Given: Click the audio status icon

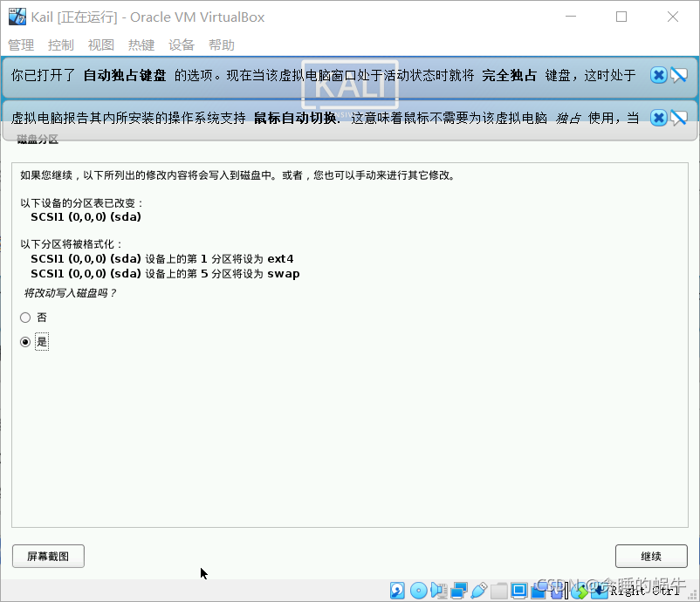Looking at the screenshot, I should [439, 591].
